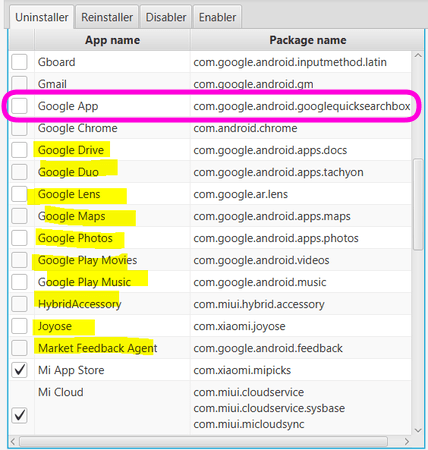Click package com.google.android.inputmethod.latin
This screenshot has height=450, width=428.
290,62
